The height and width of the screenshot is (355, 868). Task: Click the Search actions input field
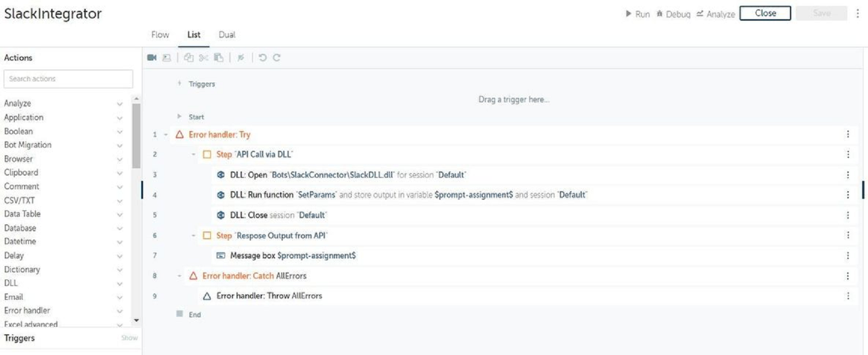68,79
